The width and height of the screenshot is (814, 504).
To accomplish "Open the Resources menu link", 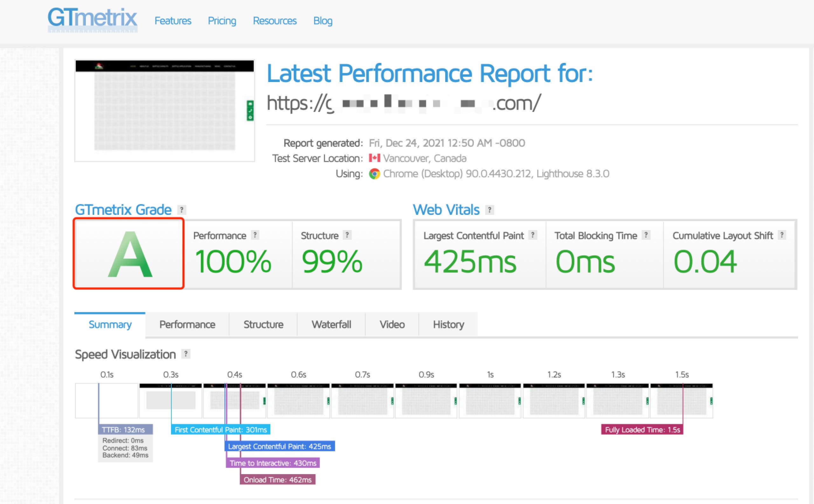I will pyautogui.click(x=275, y=21).
